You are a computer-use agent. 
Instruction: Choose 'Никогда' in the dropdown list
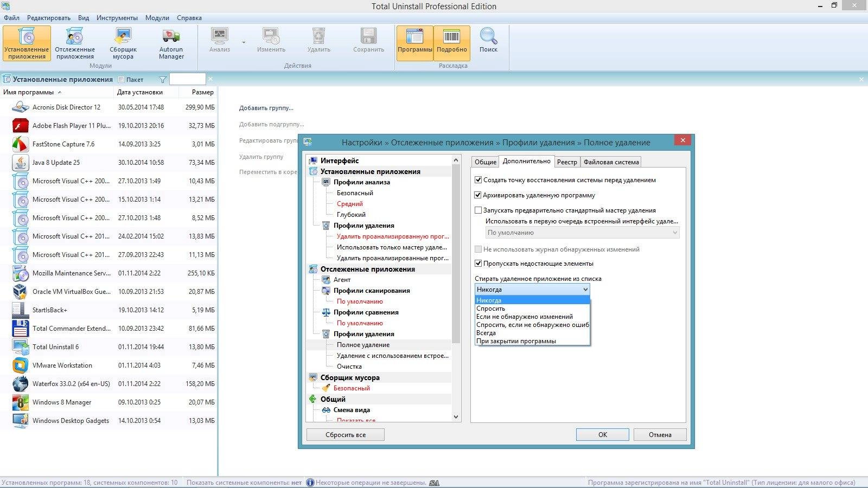point(532,300)
